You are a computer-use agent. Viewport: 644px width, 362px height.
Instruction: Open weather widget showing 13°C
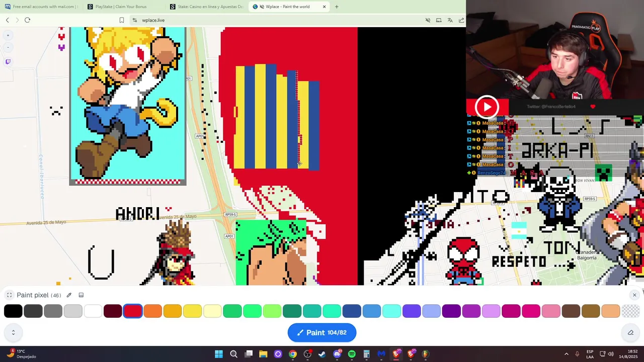point(21,354)
